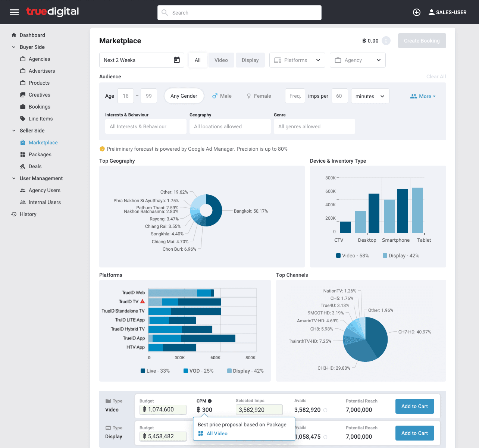Image resolution: width=479 pixels, height=448 pixels.
Task: Open Bookings in sidebar
Action: [x=40, y=107]
